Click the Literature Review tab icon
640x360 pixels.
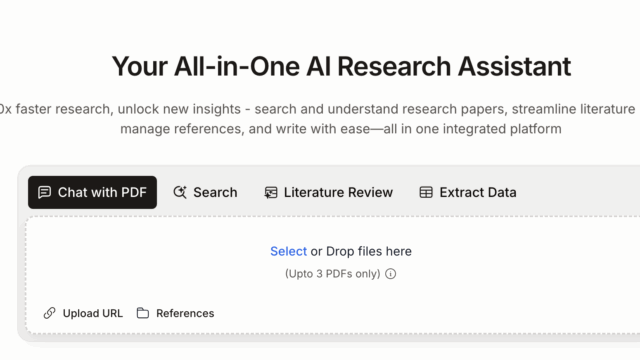[x=271, y=192]
